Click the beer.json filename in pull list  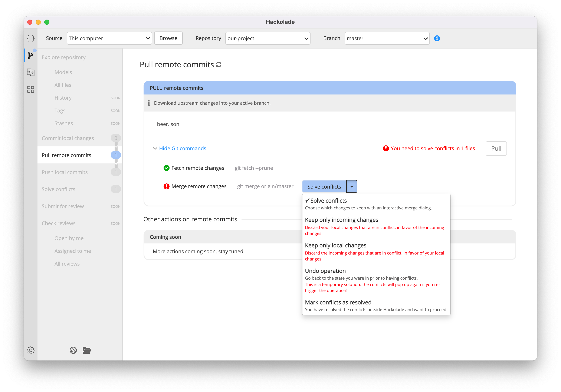tap(167, 124)
